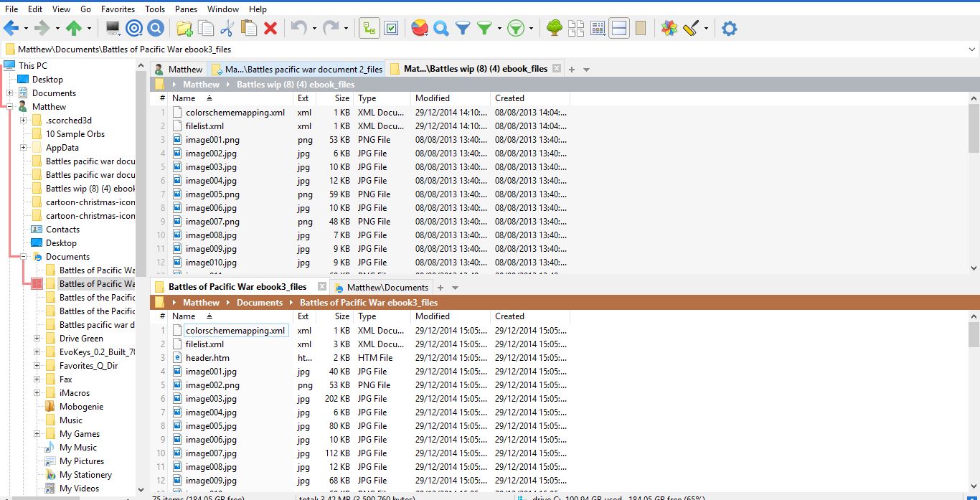The image size is (980, 500).
Task: Activate the magnifier search tool
Action: tap(440, 28)
